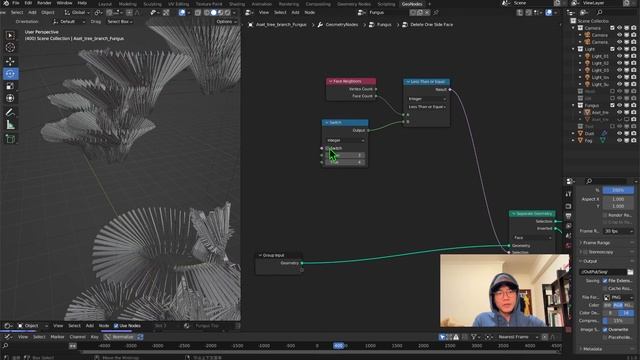
Task: Open the Window menu
Action: (64, 3)
